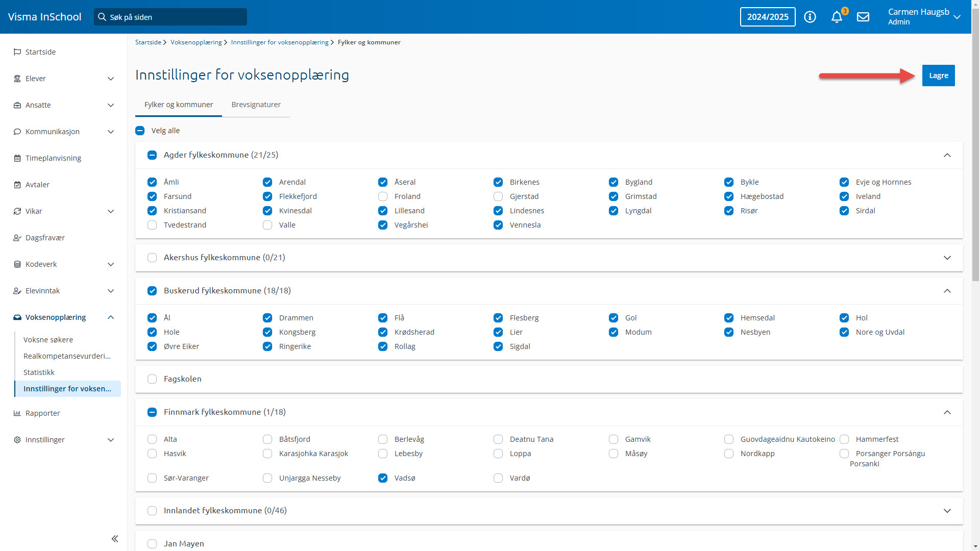The width and height of the screenshot is (980, 551).
Task: Toggle the Velg alle checkbox
Action: coord(140,131)
